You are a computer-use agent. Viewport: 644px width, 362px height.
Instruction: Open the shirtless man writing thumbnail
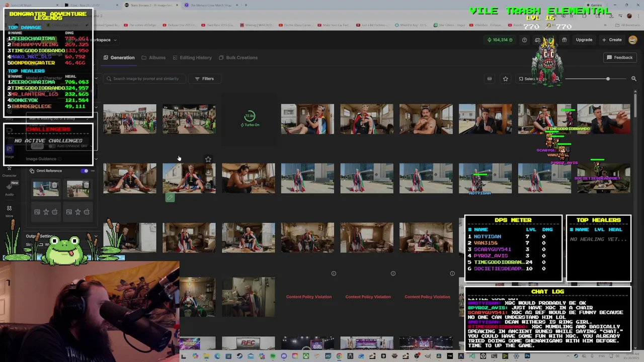pyautogui.click(x=249, y=178)
